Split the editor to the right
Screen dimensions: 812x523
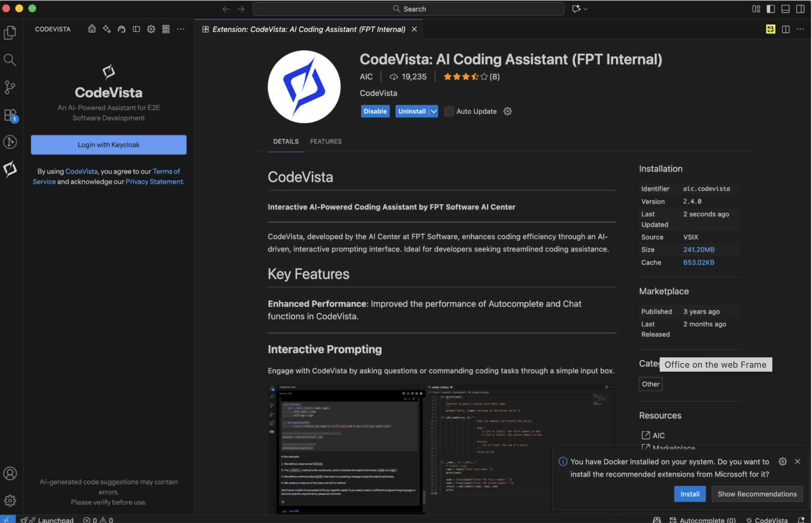pos(785,29)
